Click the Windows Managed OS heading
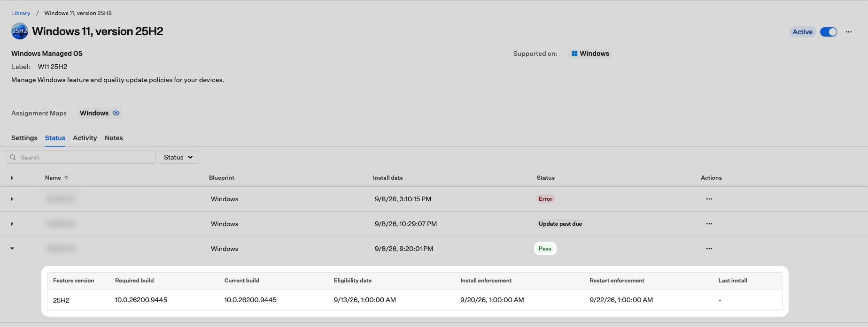The image size is (868, 327). point(47,53)
